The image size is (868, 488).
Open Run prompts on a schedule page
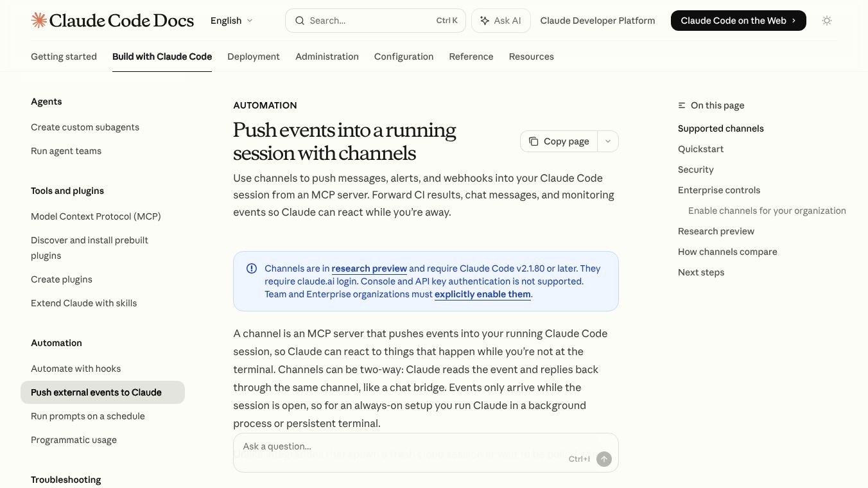coord(88,416)
